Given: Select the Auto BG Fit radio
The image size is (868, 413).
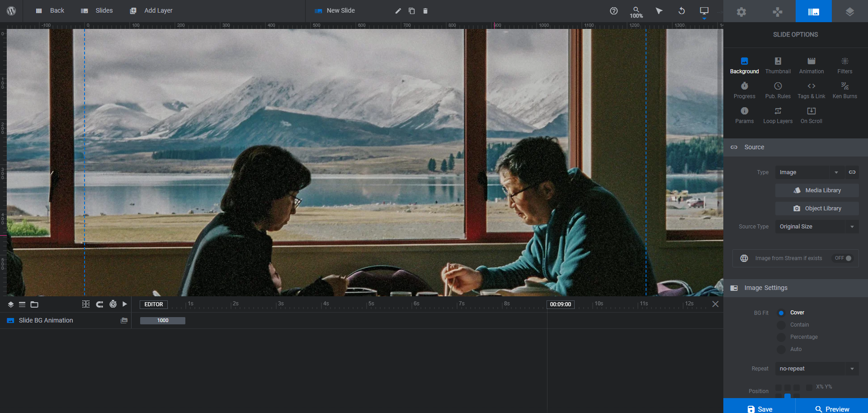Looking at the screenshot, I should (781, 349).
